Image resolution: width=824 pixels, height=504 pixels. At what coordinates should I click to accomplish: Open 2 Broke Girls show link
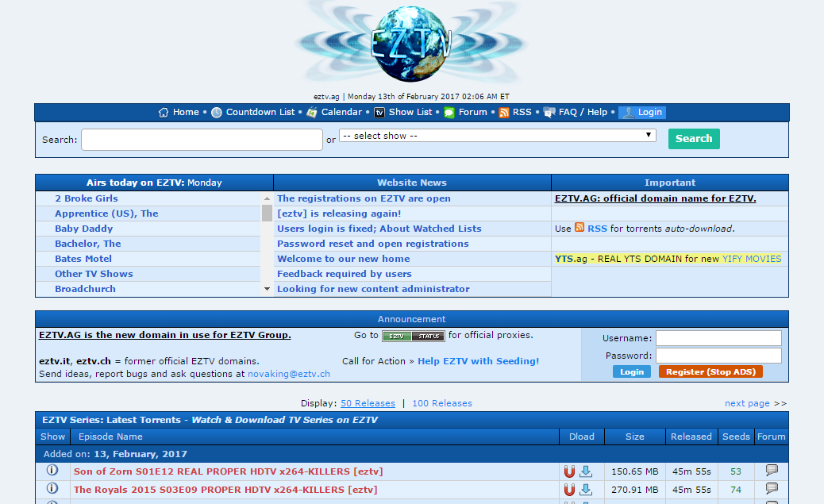[87, 198]
